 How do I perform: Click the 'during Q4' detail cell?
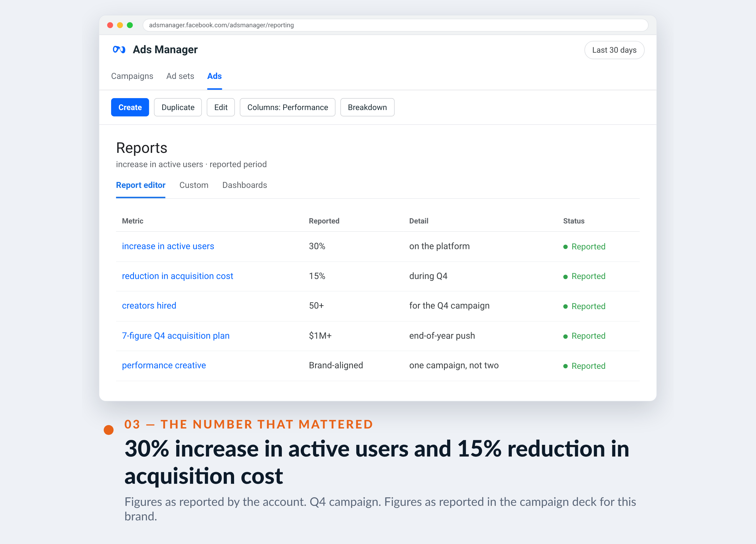[x=428, y=276]
